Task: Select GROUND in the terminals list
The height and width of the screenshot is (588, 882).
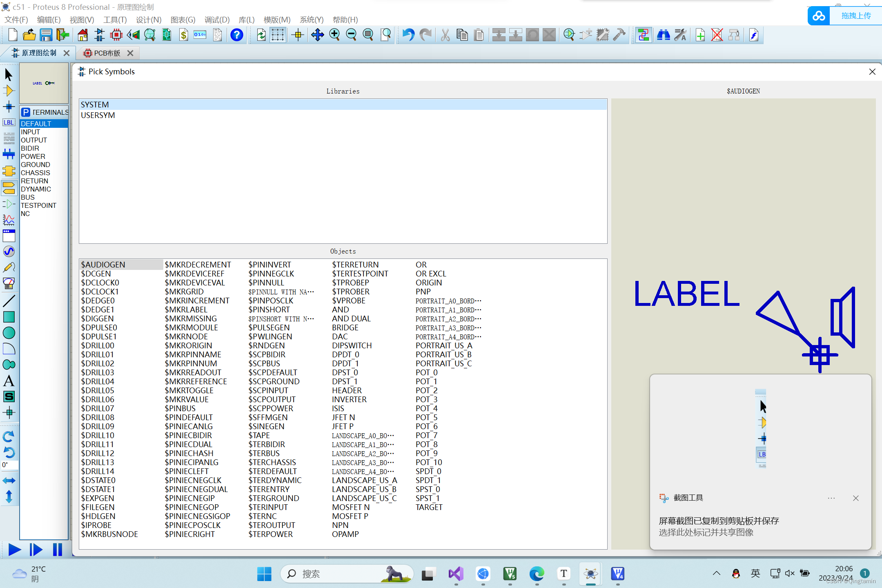Action: pos(36,165)
